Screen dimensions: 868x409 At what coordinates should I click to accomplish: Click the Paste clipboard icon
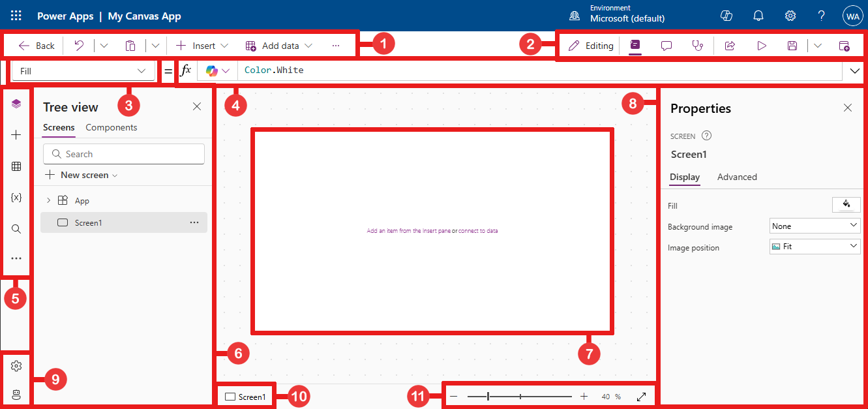130,46
